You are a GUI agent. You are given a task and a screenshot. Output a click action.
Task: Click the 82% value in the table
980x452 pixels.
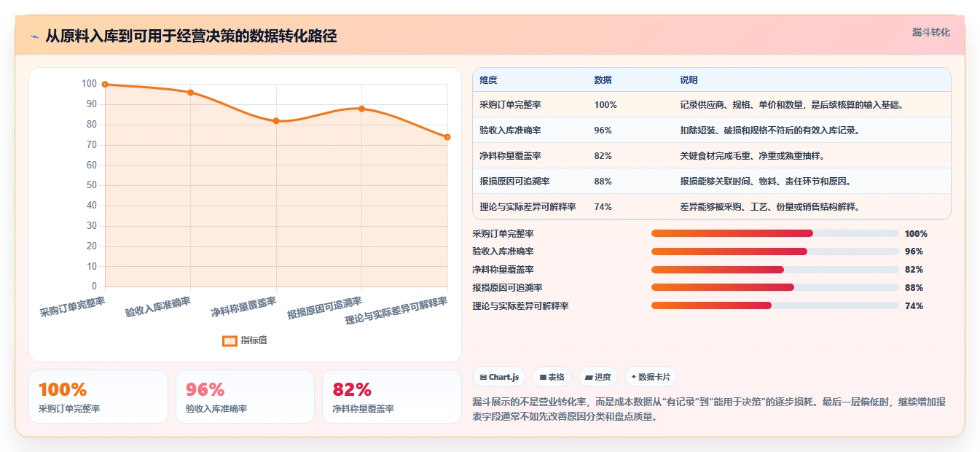(x=603, y=156)
